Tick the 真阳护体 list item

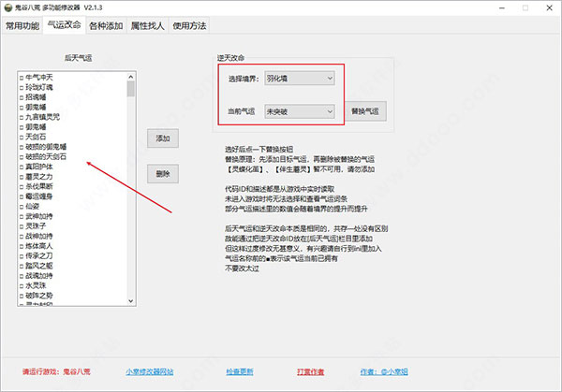pos(21,167)
